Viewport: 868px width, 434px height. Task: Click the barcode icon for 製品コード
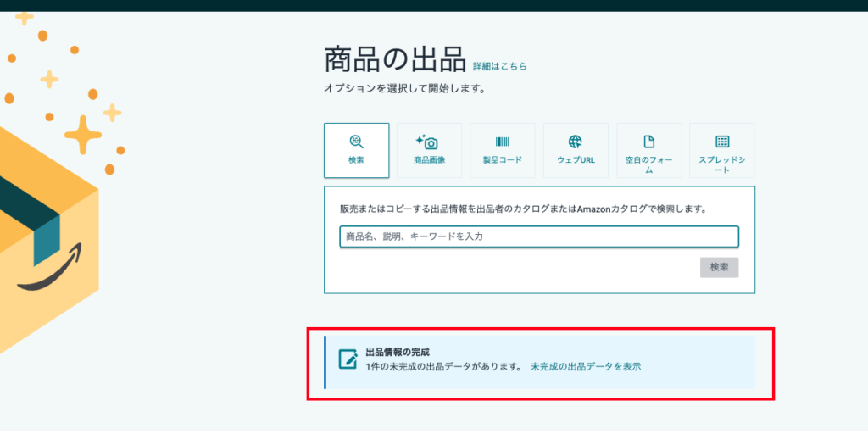[x=502, y=142]
